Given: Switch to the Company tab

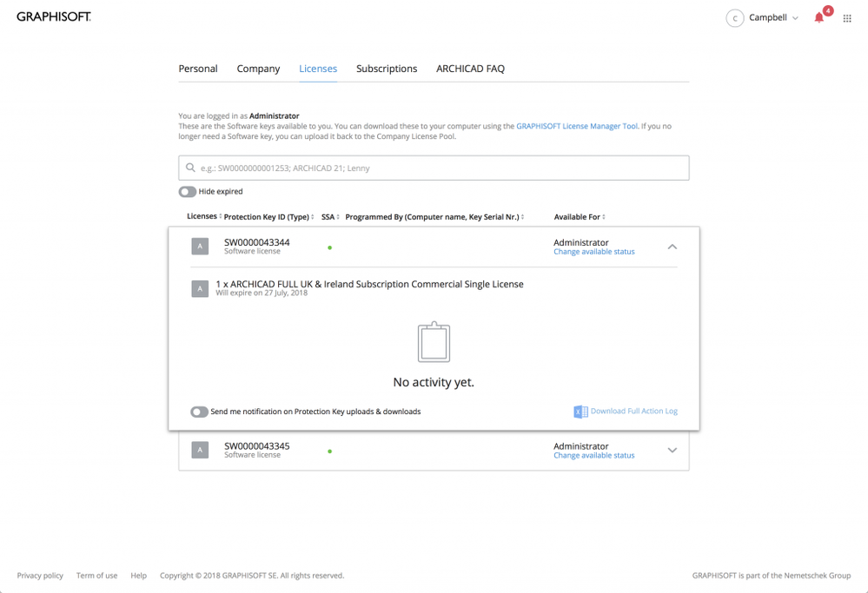Looking at the screenshot, I should pyautogui.click(x=259, y=69).
